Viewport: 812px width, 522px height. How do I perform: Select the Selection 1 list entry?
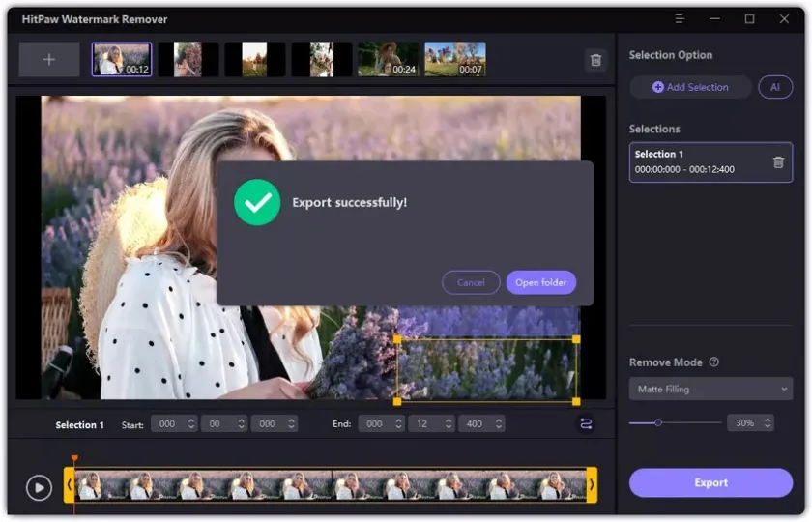click(698, 162)
